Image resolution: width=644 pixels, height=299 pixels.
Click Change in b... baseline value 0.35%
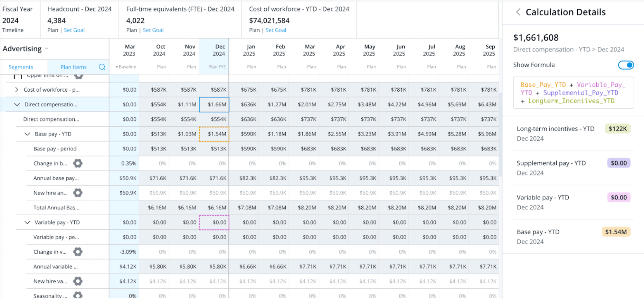pyautogui.click(x=129, y=163)
